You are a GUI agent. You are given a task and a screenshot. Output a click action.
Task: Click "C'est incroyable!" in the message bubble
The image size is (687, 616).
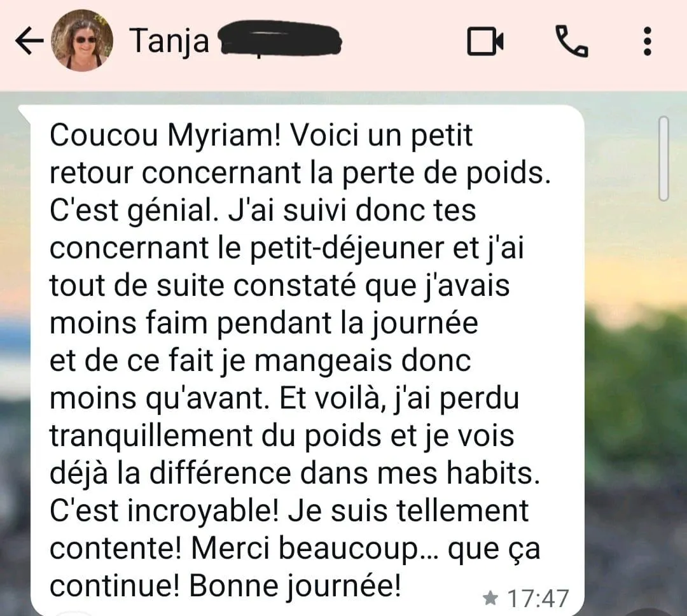(x=164, y=512)
